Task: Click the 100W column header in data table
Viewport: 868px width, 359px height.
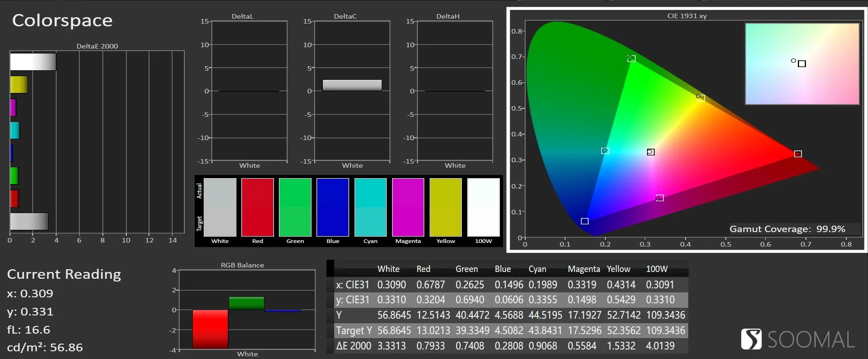Action: 657,269
